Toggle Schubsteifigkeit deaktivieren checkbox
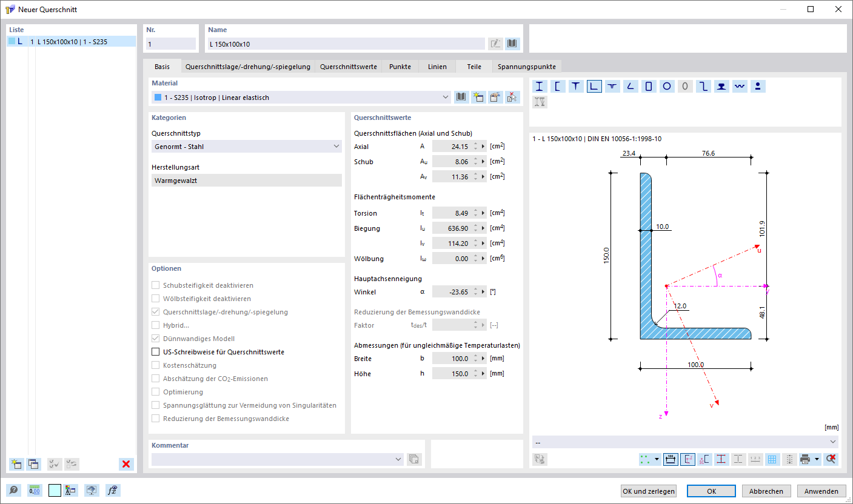853x504 pixels. (156, 285)
